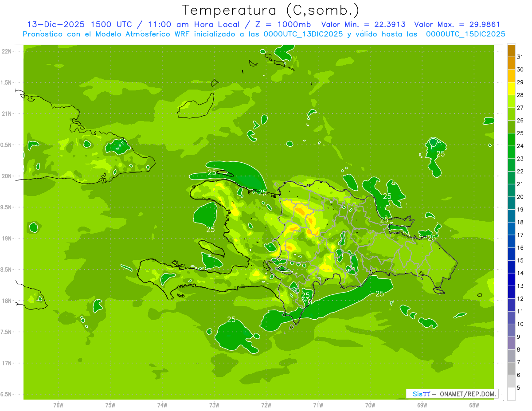Click the colorbar label "12"

pyautogui.click(x=520, y=298)
